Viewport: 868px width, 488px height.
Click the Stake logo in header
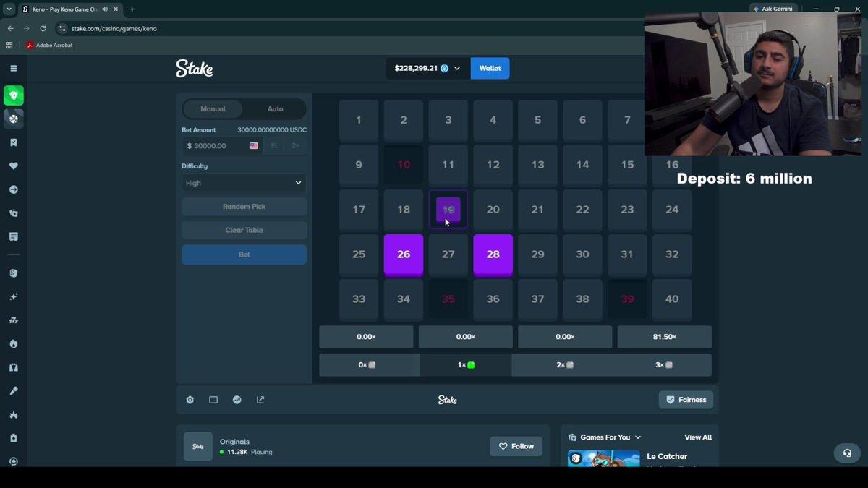[x=195, y=68]
